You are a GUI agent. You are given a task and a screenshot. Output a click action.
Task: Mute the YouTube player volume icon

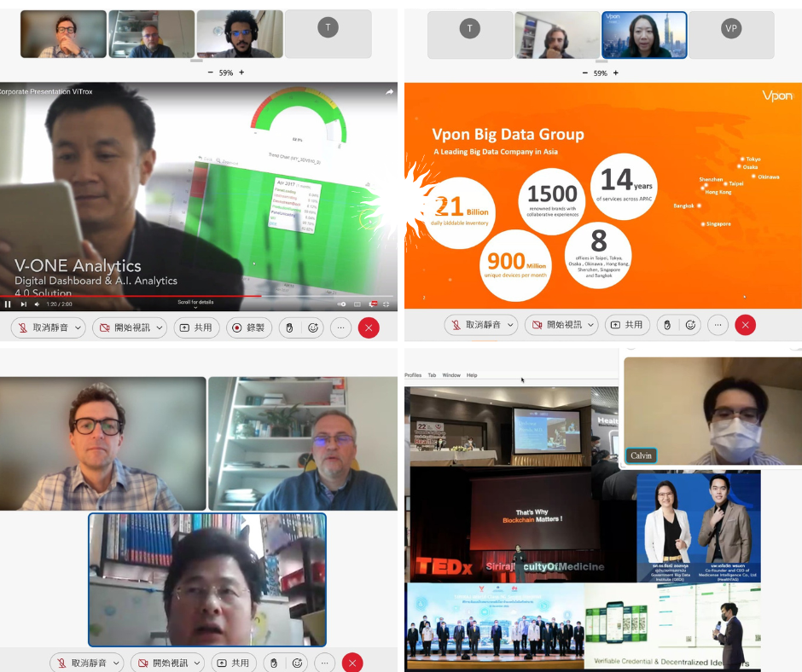pos(37,304)
